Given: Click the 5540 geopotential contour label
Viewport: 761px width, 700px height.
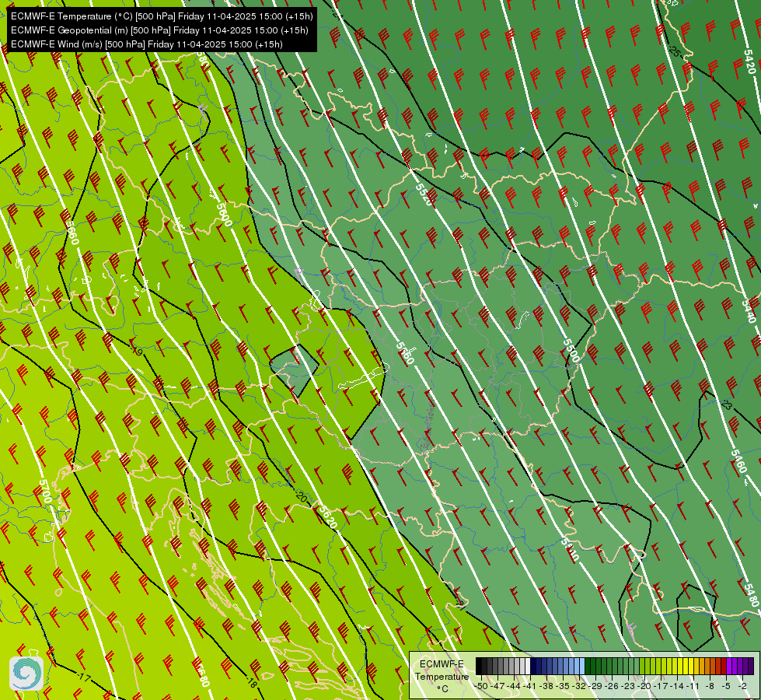Looking at the screenshot, I should (570, 549).
